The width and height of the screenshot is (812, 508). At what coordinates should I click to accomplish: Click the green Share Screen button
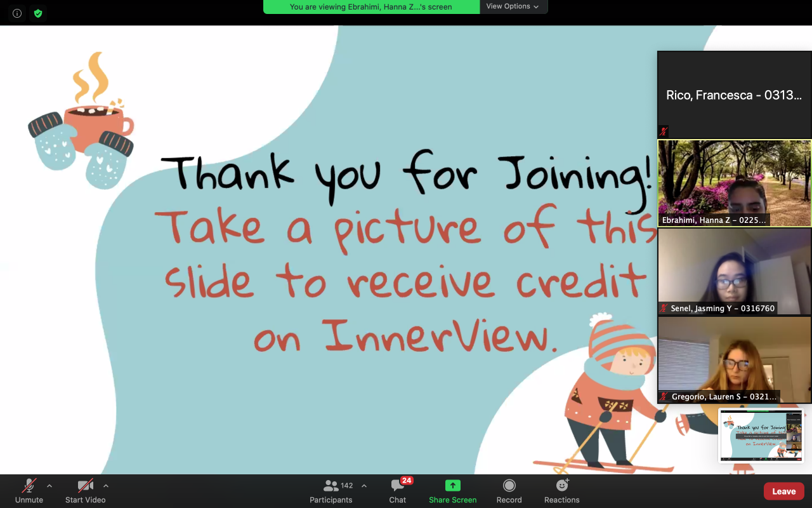(x=452, y=491)
